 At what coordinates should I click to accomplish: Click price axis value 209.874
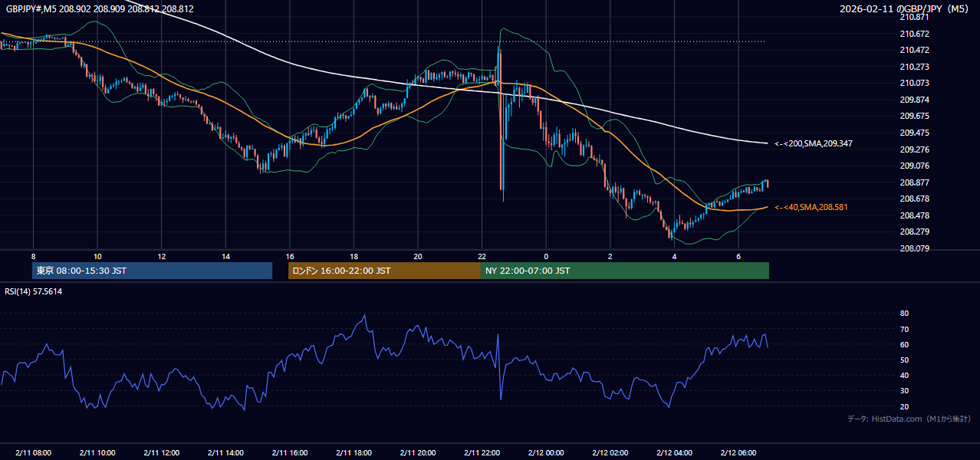[x=914, y=100]
